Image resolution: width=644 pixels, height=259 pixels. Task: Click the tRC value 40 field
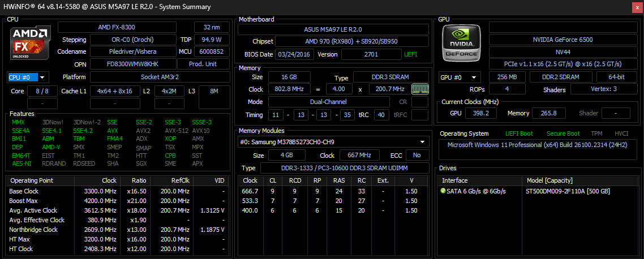click(x=381, y=115)
